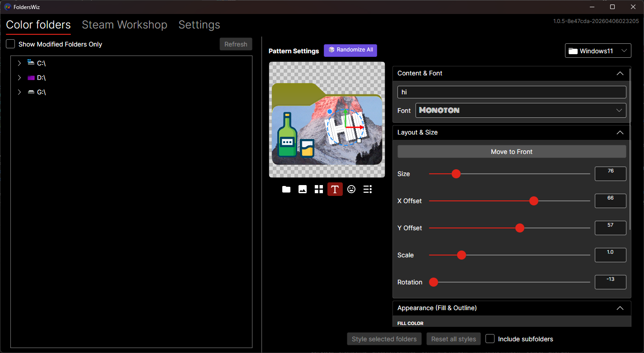Image resolution: width=644 pixels, height=353 pixels.
Task: Select the folder color tool icon
Action: [x=286, y=189]
